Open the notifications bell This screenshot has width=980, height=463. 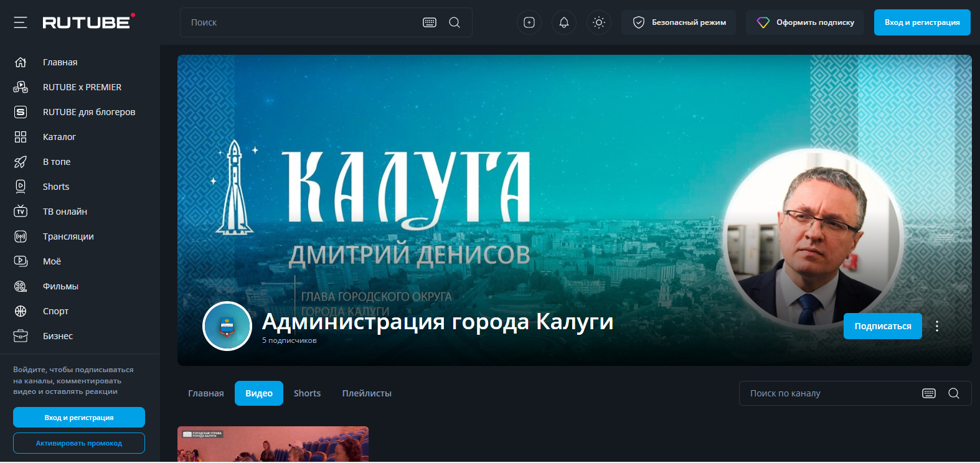tap(564, 22)
